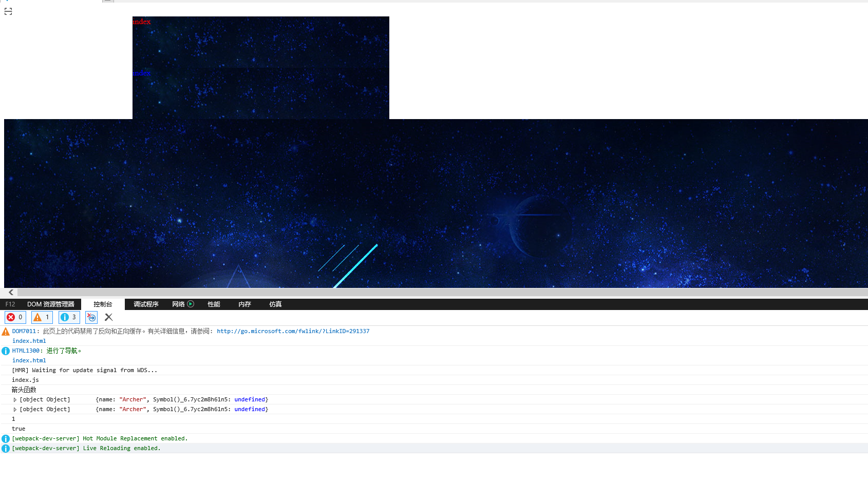Click the F12 label in the tools bar
Image resolution: width=868 pixels, height=484 pixels.
[10, 304]
